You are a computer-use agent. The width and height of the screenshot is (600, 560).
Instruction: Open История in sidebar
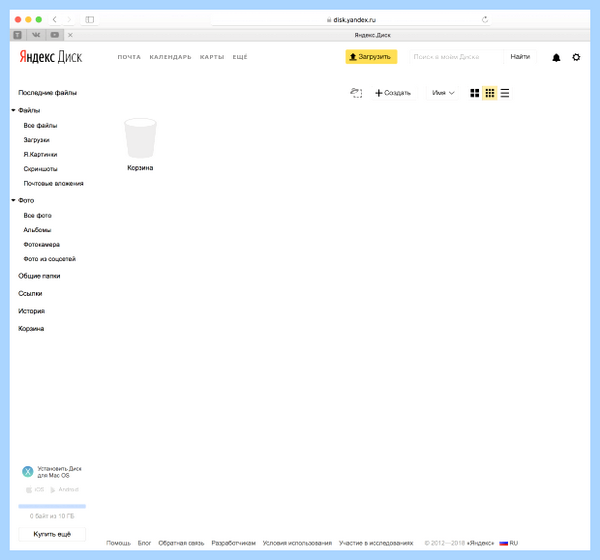[x=31, y=311]
